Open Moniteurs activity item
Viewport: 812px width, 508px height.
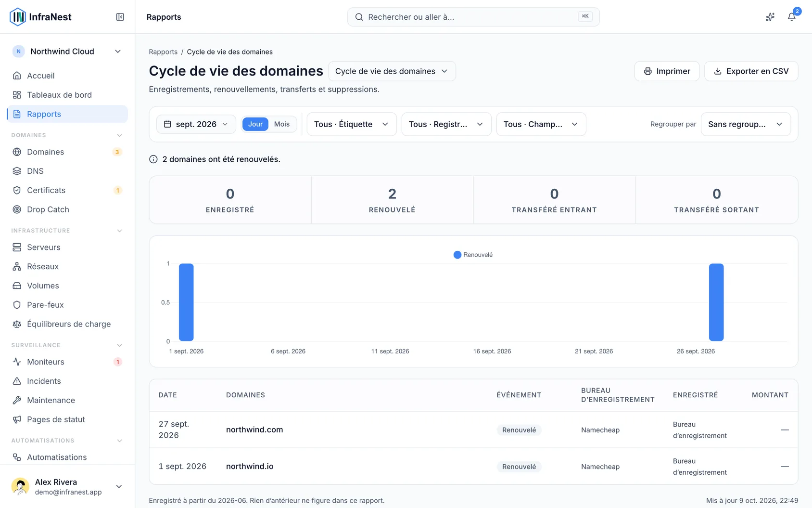click(x=67, y=362)
